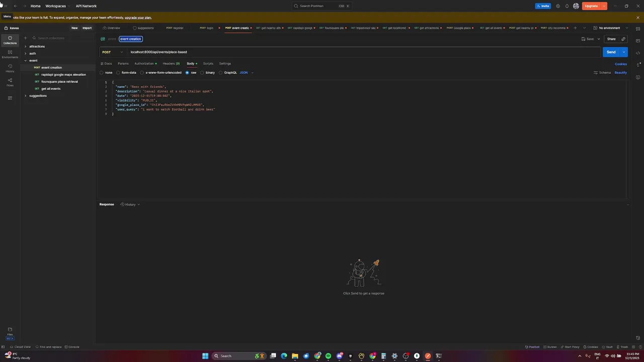Open the response History dropdown
Image resolution: width=644 pixels, height=362 pixels.
click(x=130, y=205)
